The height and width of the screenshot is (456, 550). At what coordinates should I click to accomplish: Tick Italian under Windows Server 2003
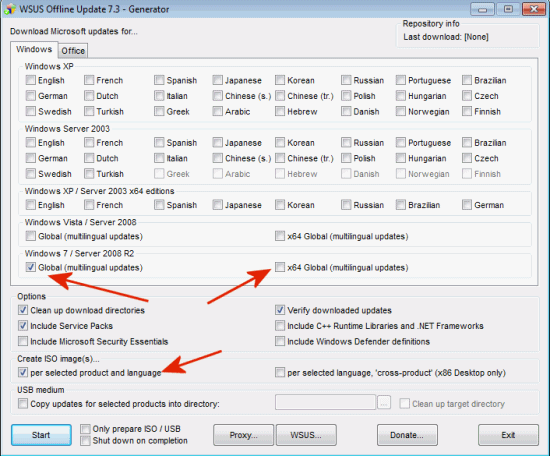pyautogui.click(x=159, y=158)
